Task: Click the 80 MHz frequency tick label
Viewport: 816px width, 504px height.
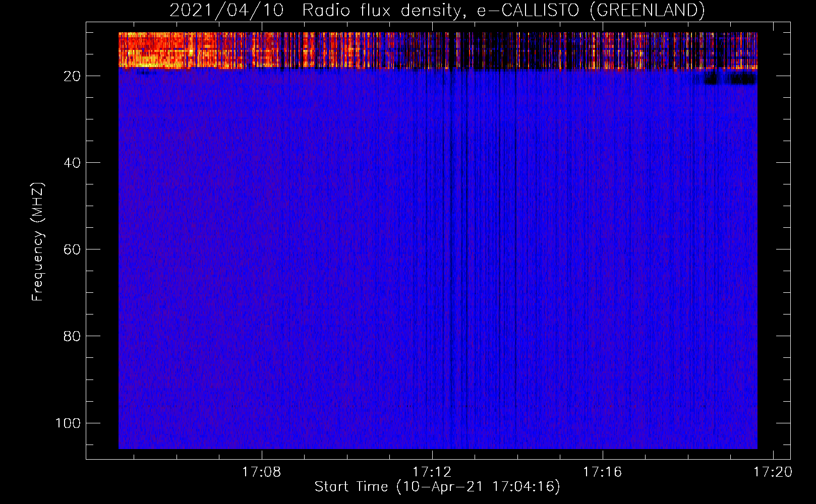Action: 72,336
